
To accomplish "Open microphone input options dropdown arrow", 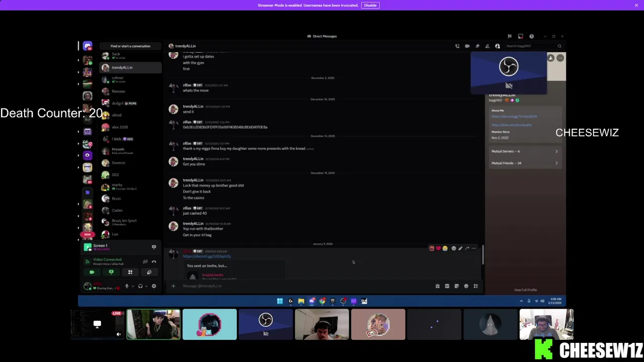I will (133, 286).
